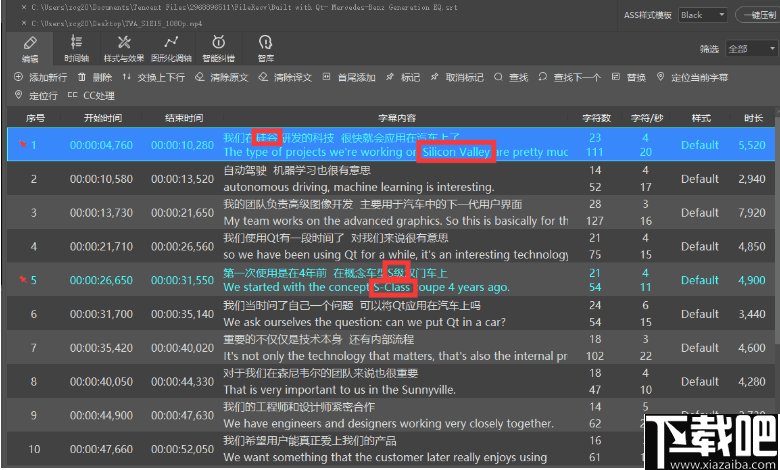
Task: Close the Generation EQ.srt file entry
Action: [24, 7]
